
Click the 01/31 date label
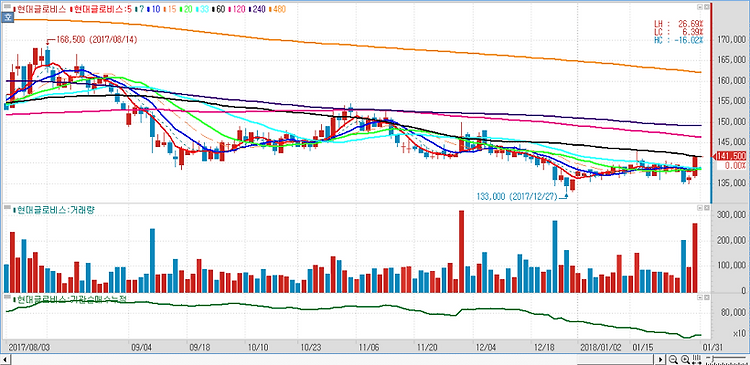(x=712, y=346)
